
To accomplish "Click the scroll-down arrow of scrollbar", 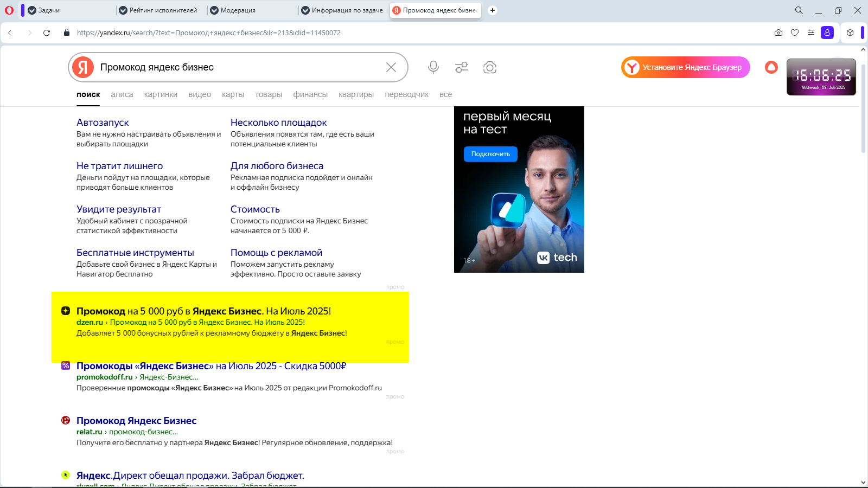I will tap(863, 482).
